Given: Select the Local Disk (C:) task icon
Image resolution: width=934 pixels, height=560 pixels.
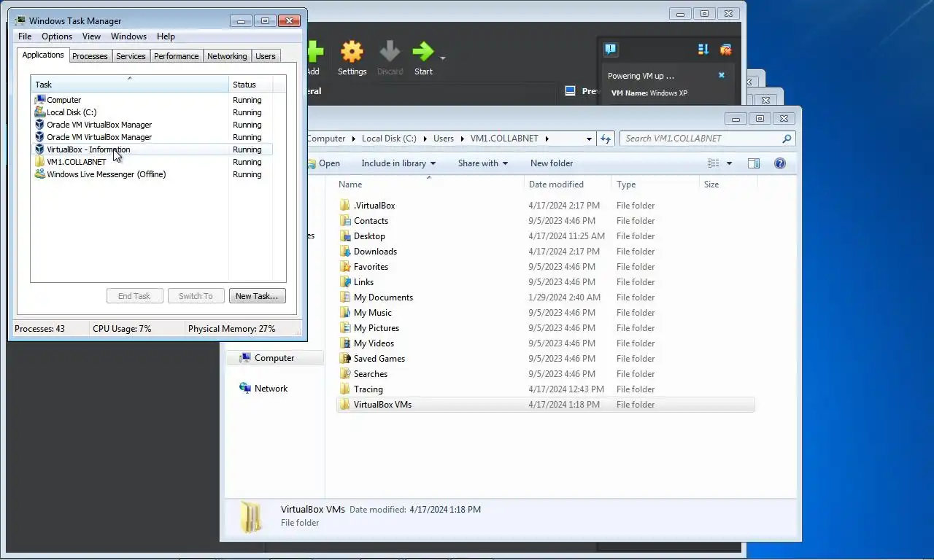Looking at the screenshot, I should click(x=40, y=112).
